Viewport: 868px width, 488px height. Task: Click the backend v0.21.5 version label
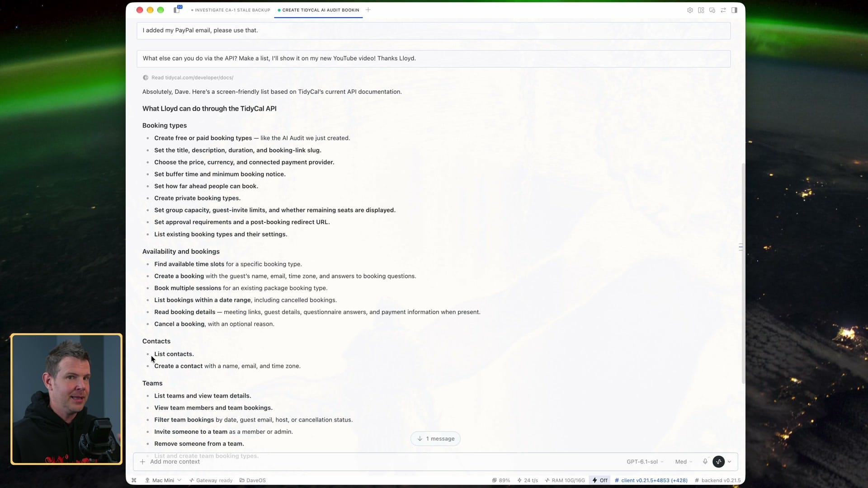point(717,480)
